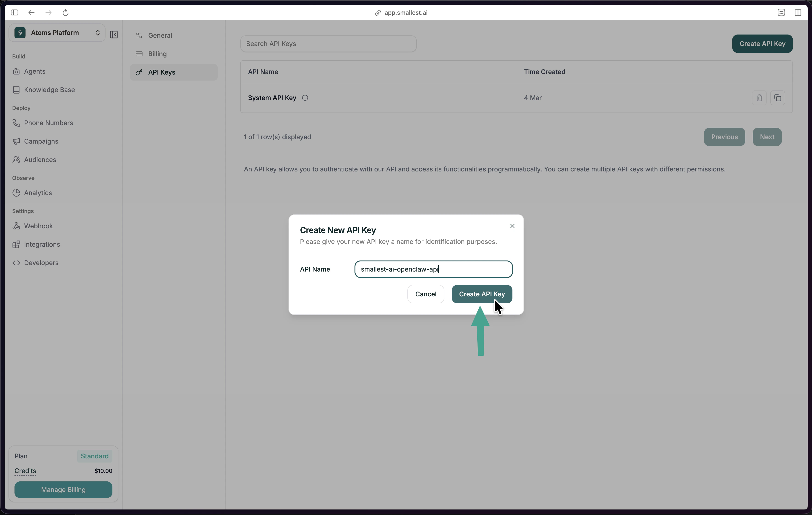The image size is (812, 515).
Task: Open the Knowledge Base section icon
Action: pos(16,90)
